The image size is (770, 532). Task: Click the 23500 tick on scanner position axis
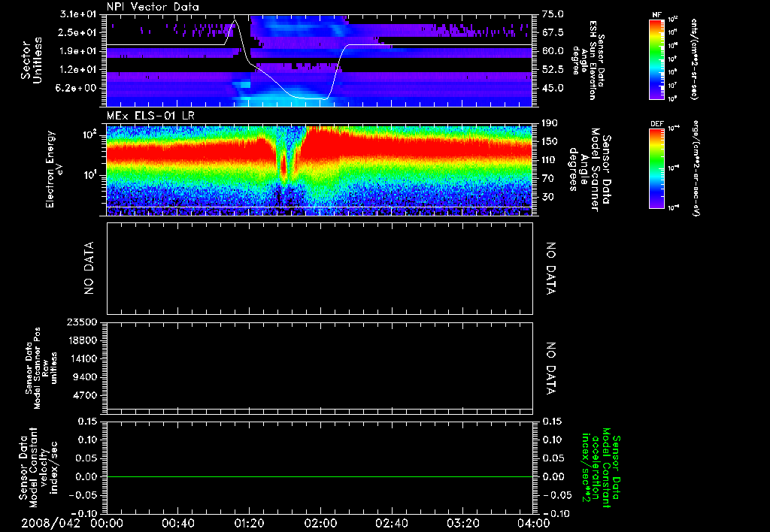pyautogui.click(x=82, y=322)
